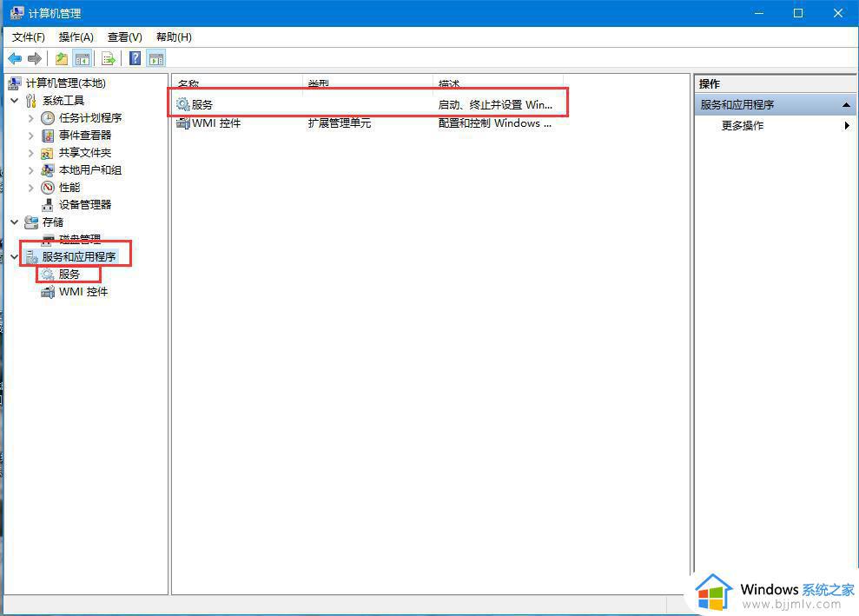This screenshot has height=616, width=859.
Task: Open the 操作(A) menu
Action: click(76, 37)
